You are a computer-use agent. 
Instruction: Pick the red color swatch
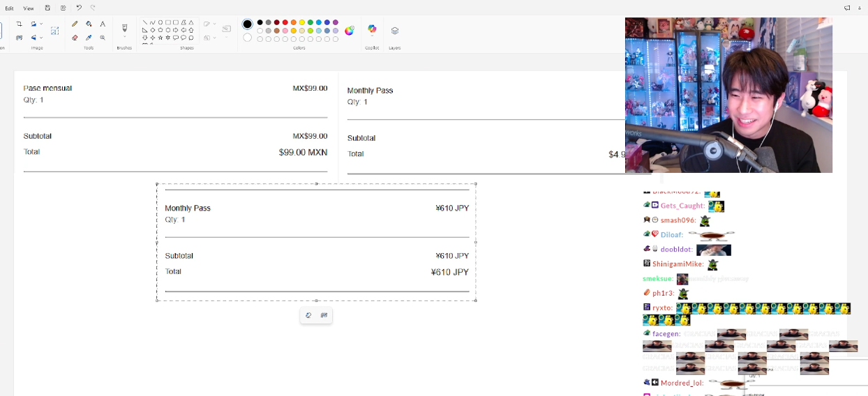tap(285, 22)
